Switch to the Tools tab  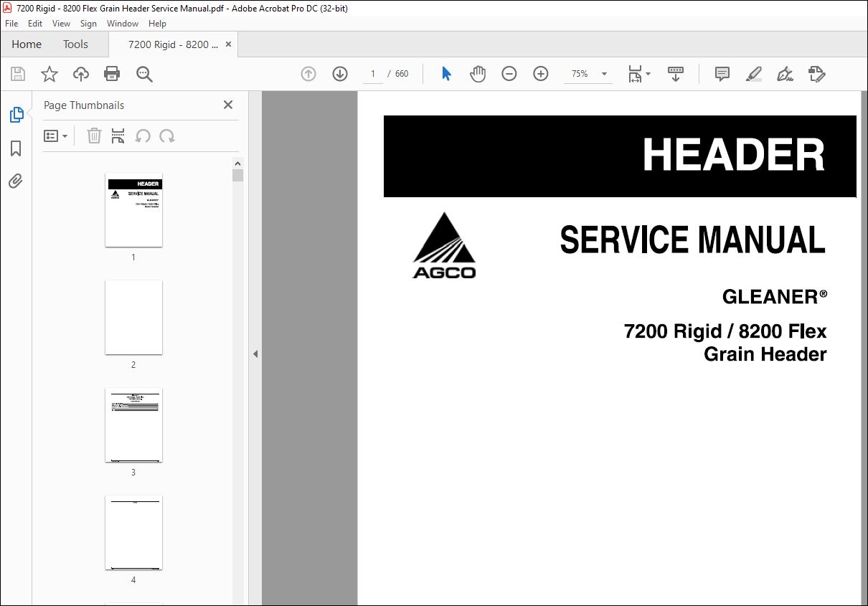pyautogui.click(x=75, y=44)
